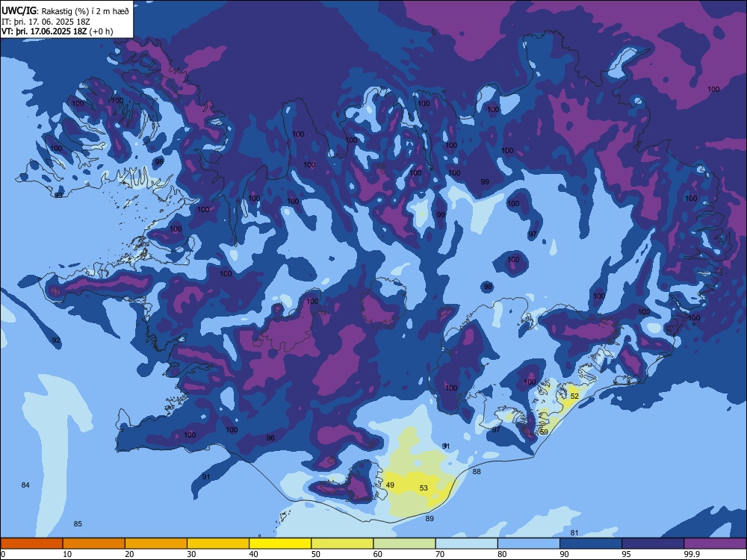Image resolution: width=747 pixels, height=560 pixels.
Task: Click the legend tick label '70'
Action: [x=440, y=554]
